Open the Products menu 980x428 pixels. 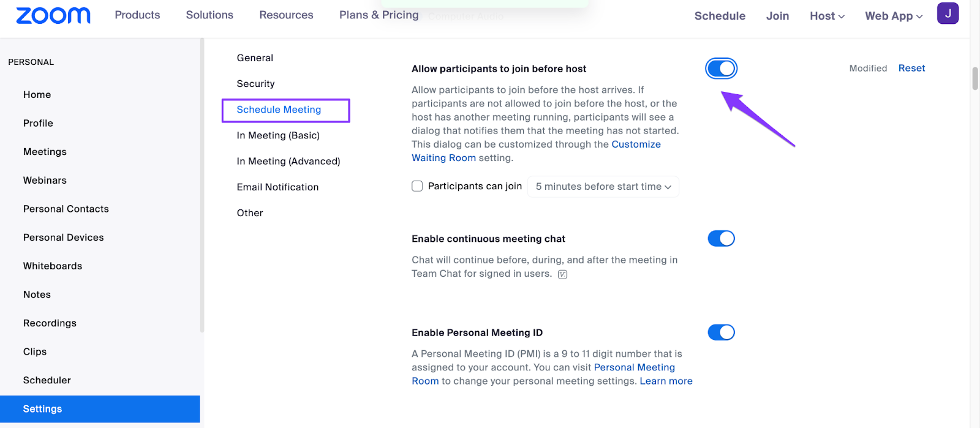137,15
